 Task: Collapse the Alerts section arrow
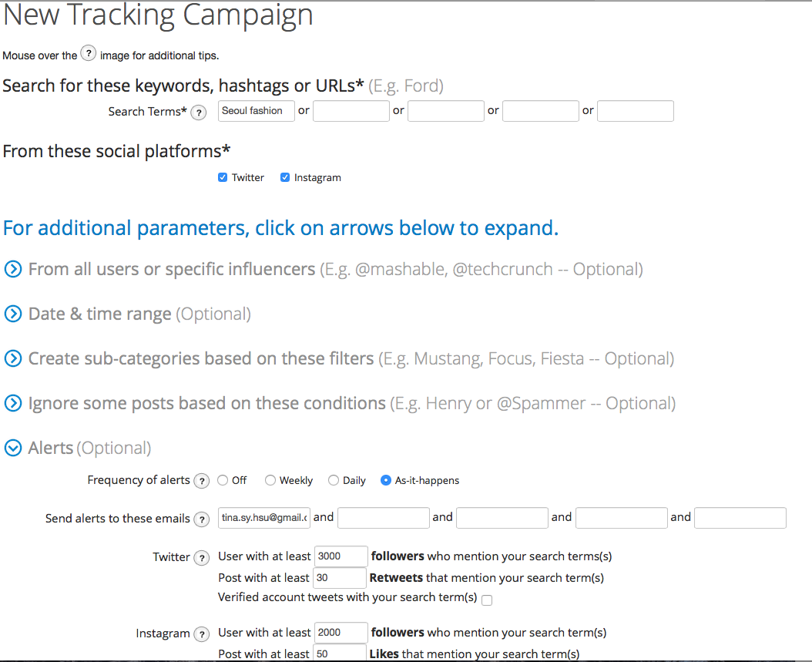click(x=13, y=448)
